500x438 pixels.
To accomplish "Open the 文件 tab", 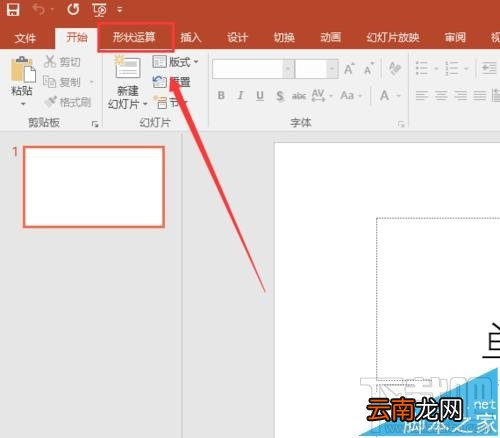I will (x=25, y=38).
